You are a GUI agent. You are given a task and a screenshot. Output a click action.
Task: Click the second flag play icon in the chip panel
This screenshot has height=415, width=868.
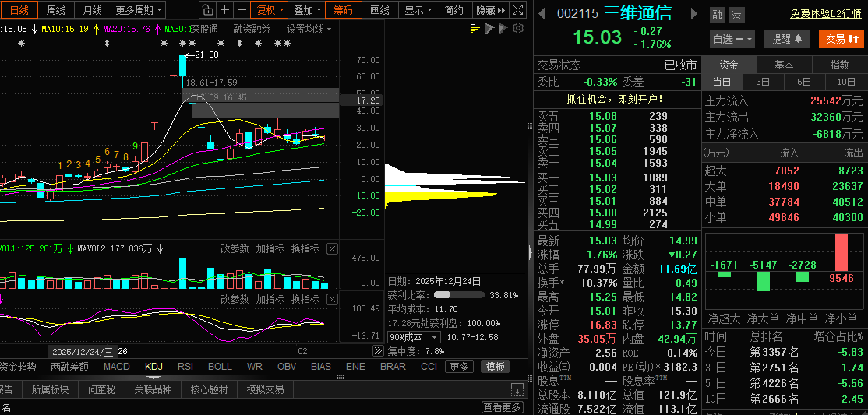click(503, 29)
